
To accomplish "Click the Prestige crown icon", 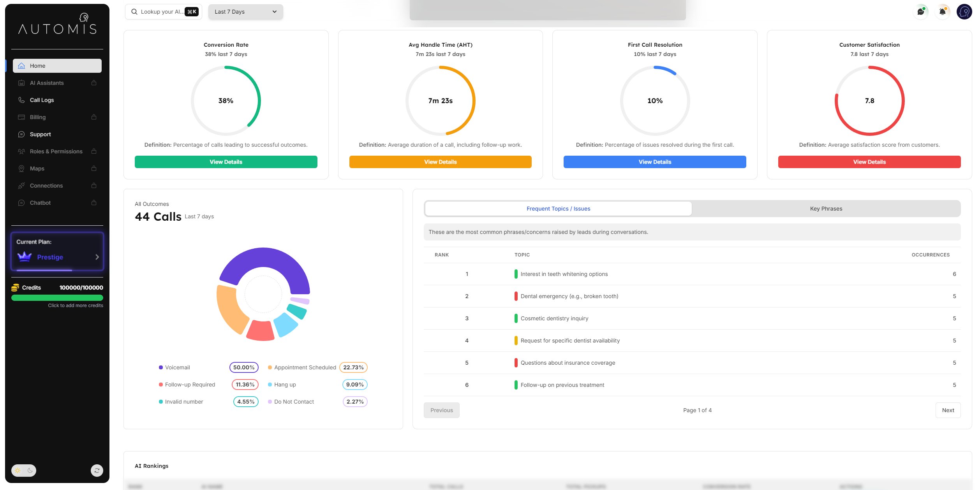I will tap(25, 256).
